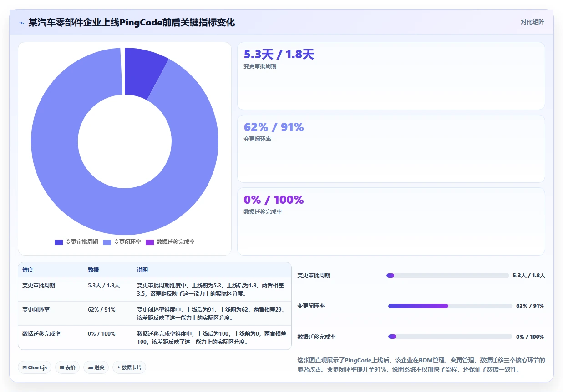This screenshot has height=392, width=563.
Task: Click the Chart.js tag button
Action: click(35, 367)
